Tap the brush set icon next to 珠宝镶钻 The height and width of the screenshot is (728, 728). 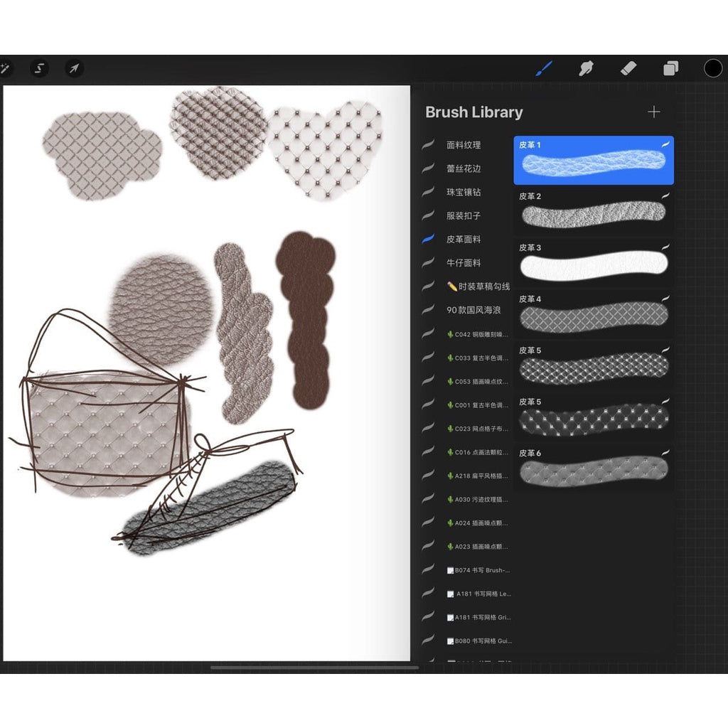pos(427,192)
